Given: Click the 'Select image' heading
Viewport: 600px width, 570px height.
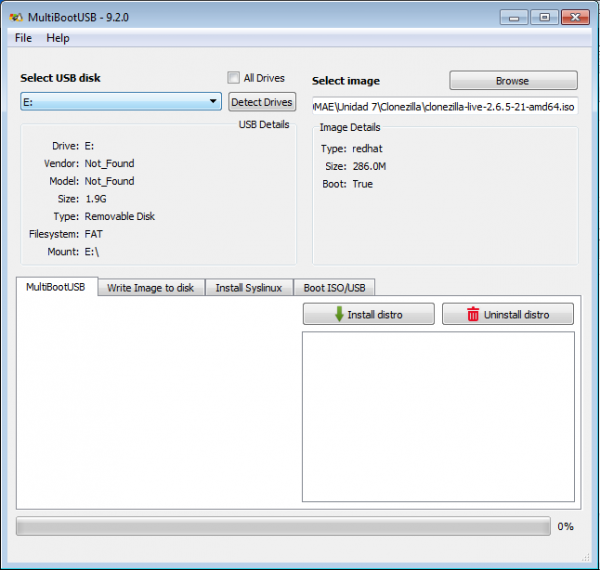Looking at the screenshot, I should tap(346, 81).
